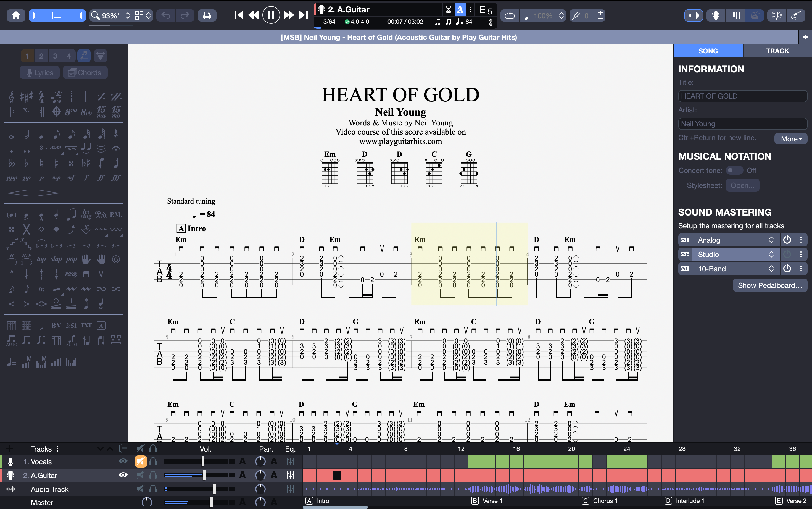Open the 10-Band equalizer dropdown

(x=736, y=269)
